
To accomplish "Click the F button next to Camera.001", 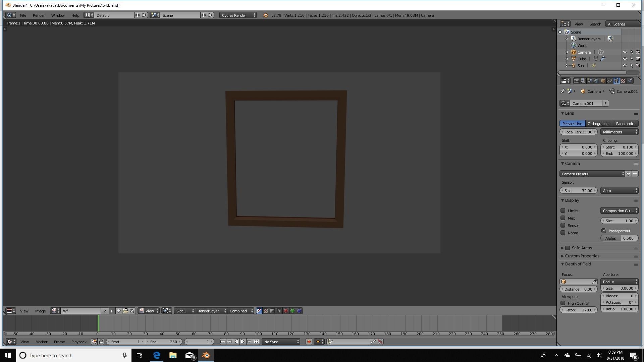I will tap(605, 103).
